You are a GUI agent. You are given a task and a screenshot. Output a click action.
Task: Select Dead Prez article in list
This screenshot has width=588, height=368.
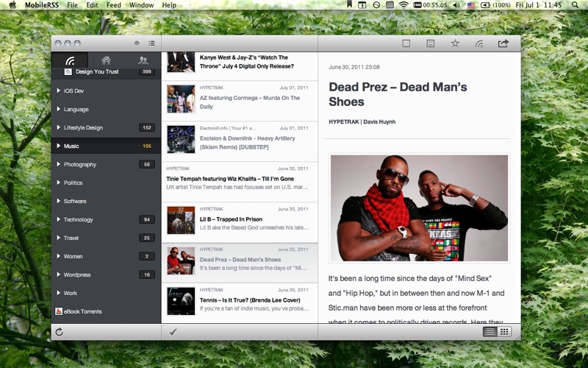240,263
